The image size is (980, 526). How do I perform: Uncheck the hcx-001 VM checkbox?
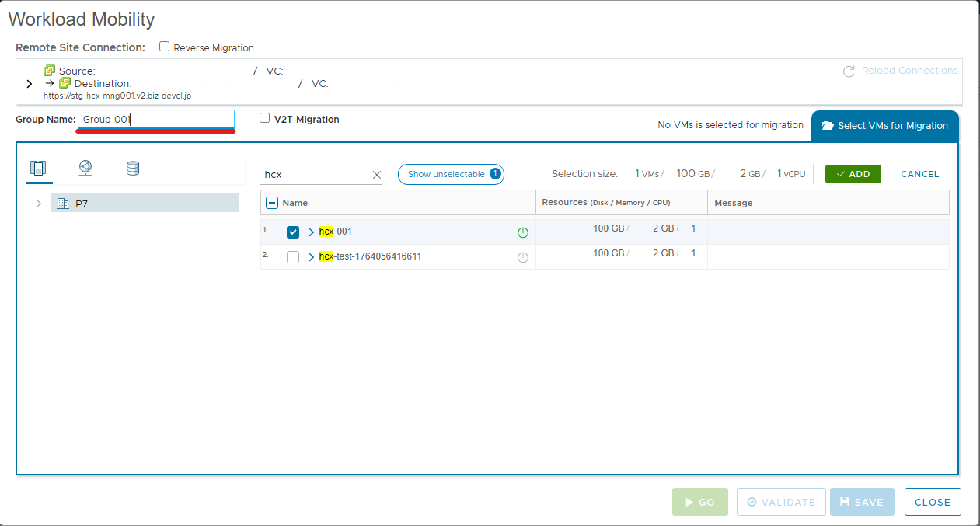click(x=293, y=232)
